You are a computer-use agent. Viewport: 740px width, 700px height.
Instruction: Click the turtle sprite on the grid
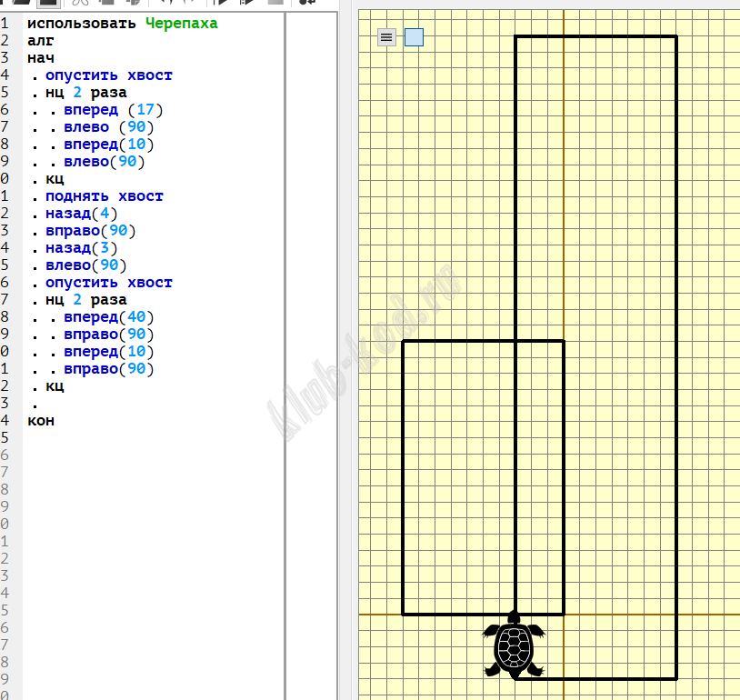pos(514,645)
